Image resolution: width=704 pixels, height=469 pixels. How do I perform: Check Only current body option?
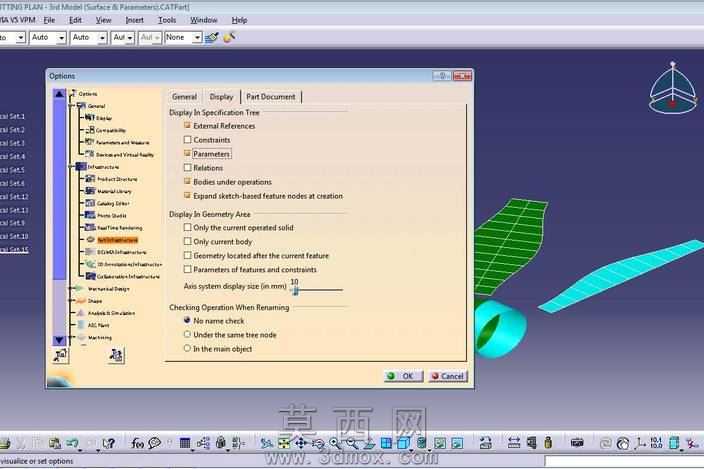pos(188,241)
